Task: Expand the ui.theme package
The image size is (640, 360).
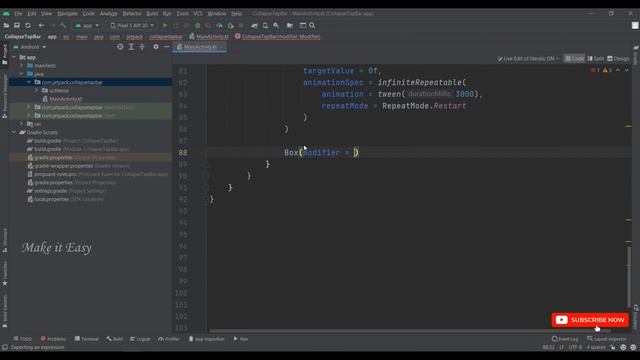Action: tap(37, 91)
